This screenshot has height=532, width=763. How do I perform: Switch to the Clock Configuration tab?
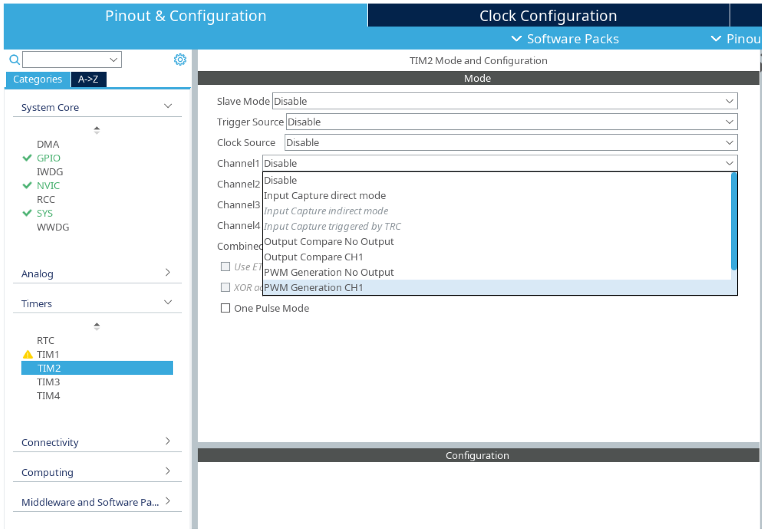(x=548, y=16)
